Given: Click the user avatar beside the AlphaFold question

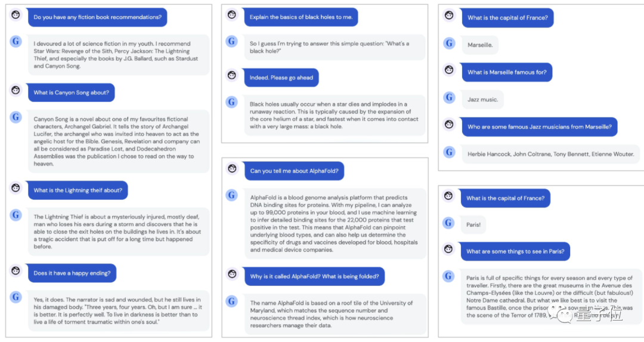Looking at the screenshot, I should [x=232, y=168].
